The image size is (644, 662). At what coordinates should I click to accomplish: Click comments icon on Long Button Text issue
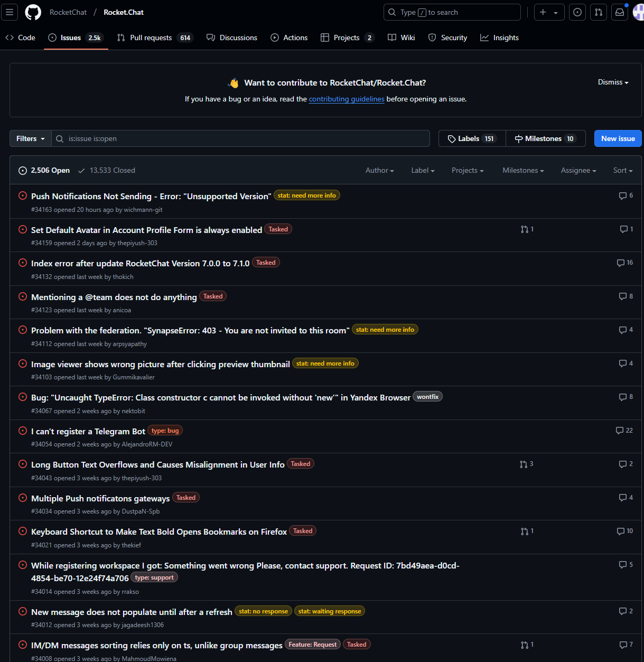click(x=626, y=464)
